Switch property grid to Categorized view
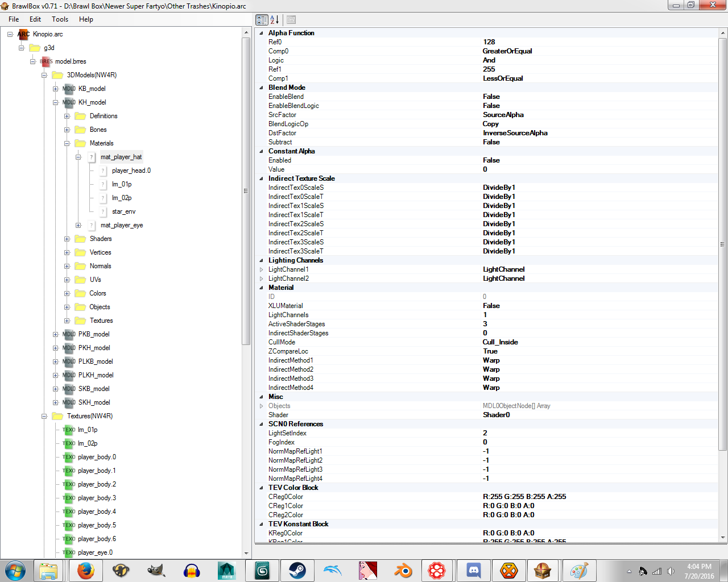The height and width of the screenshot is (582, 728). coord(262,20)
